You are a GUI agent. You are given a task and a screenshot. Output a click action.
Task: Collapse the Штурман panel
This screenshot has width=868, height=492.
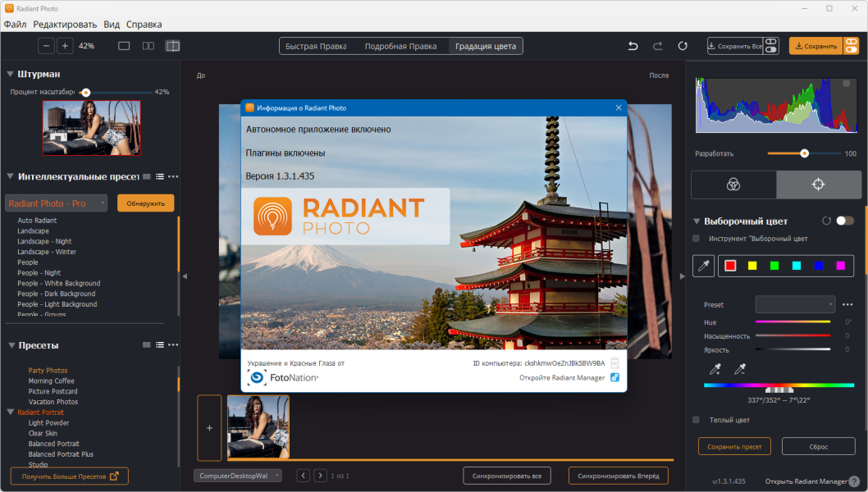(10, 74)
